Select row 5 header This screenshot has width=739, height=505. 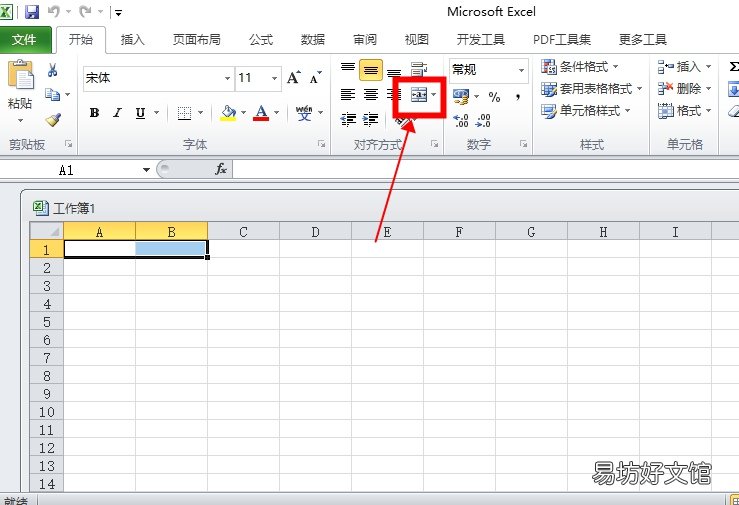[x=47, y=322]
